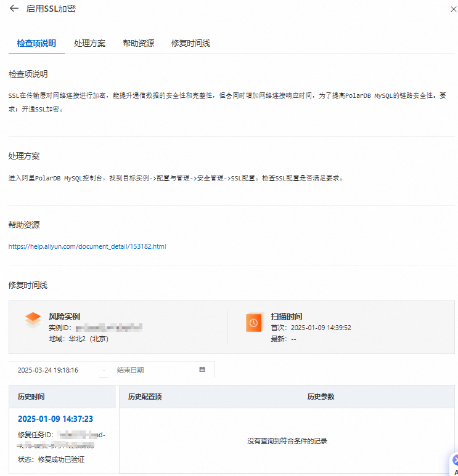The image size is (458, 476).
Task: Click the 扫描时间 clock icon
Action: pos(254,323)
